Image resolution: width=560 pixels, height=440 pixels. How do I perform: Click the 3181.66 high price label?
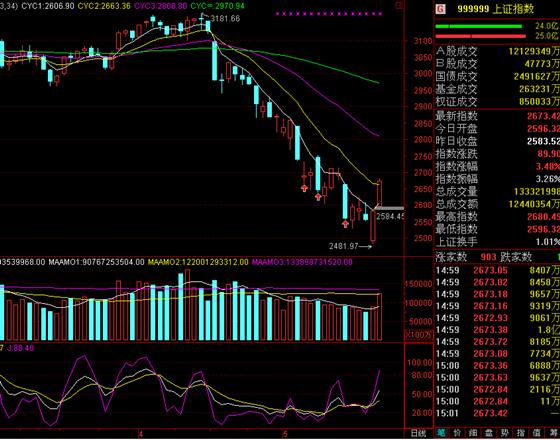tap(225, 18)
